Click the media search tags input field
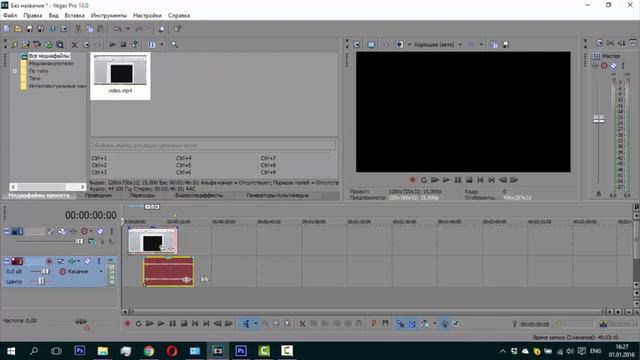Viewport: 640px width, 360px height. [213, 145]
